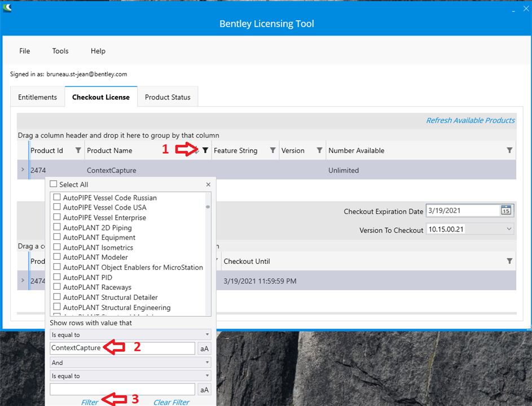
Task: Switch to the Product Status tab
Action: (168, 97)
